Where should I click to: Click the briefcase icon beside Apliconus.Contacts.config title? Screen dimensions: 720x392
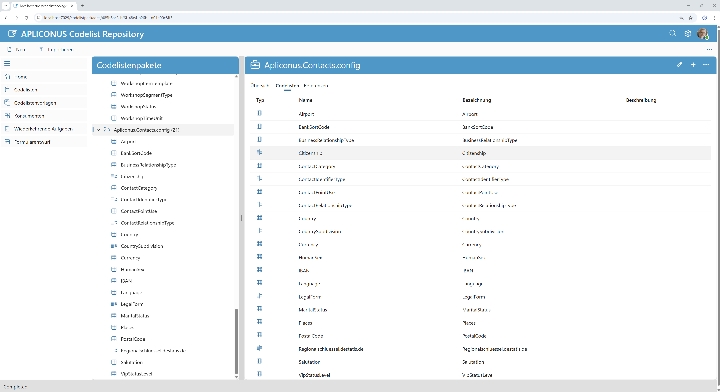pyautogui.click(x=255, y=65)
